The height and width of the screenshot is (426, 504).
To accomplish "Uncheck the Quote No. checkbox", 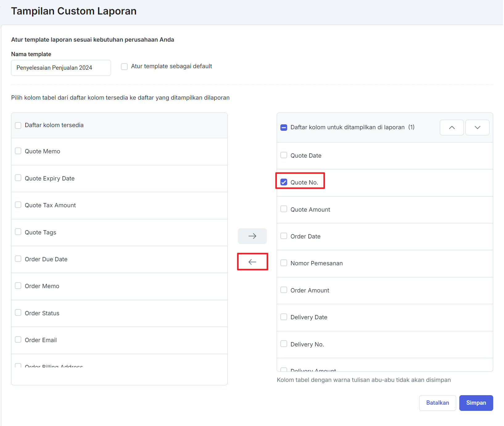I will 284,182.
